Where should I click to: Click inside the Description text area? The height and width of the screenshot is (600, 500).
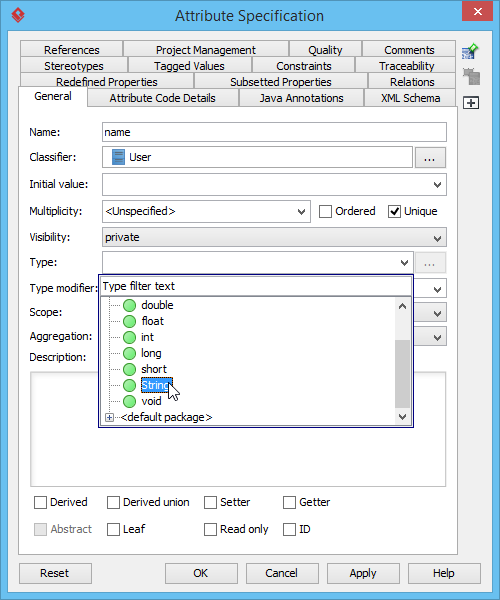click(x=238, y=429)
